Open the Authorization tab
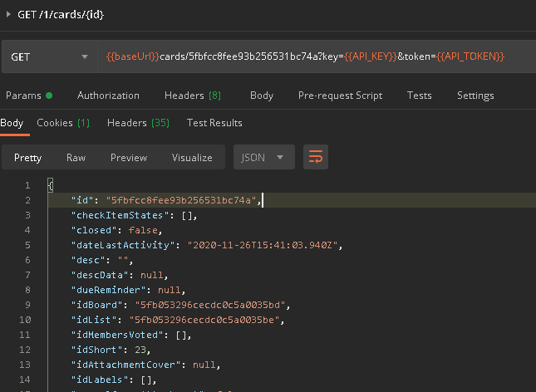The image size is (536, 392). click(108, 96)
